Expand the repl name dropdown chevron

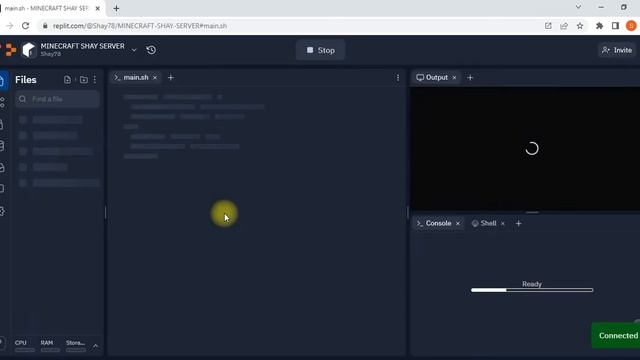coord(134,50)
